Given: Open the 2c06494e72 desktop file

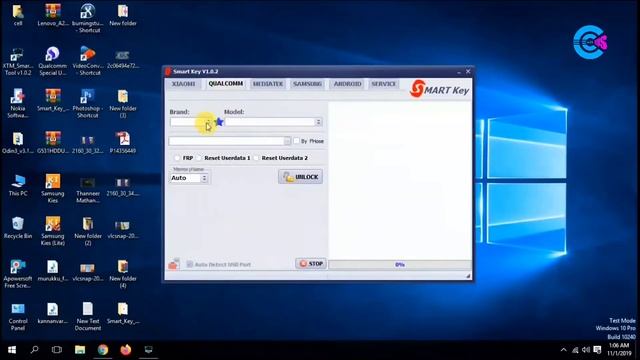Looking at the screenshot, I should 123,58.
